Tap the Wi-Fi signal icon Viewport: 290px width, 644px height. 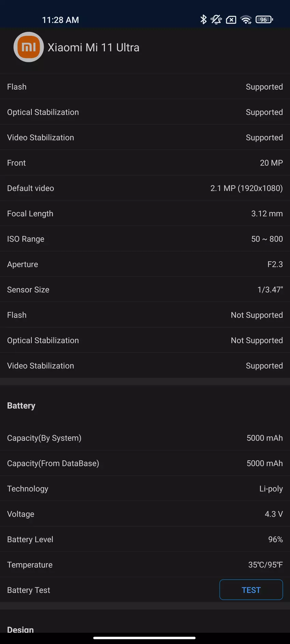point(246,20)
